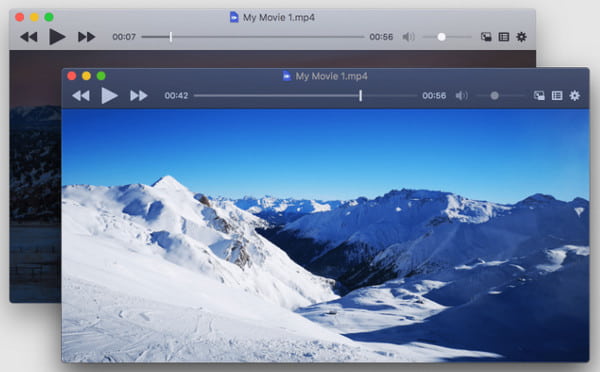600x372 pixels.
Task: Toggle picture-in-picture in the back window
Action: coord(486,37)
